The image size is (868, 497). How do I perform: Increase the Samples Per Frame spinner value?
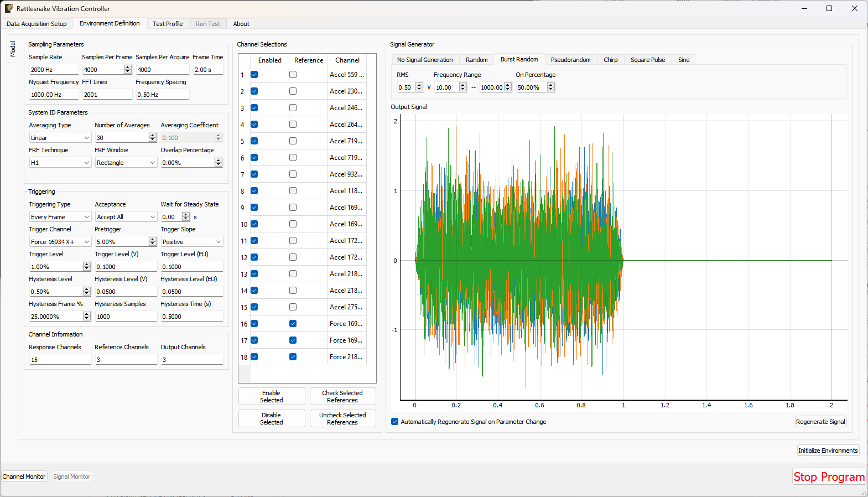coord(128,68)
